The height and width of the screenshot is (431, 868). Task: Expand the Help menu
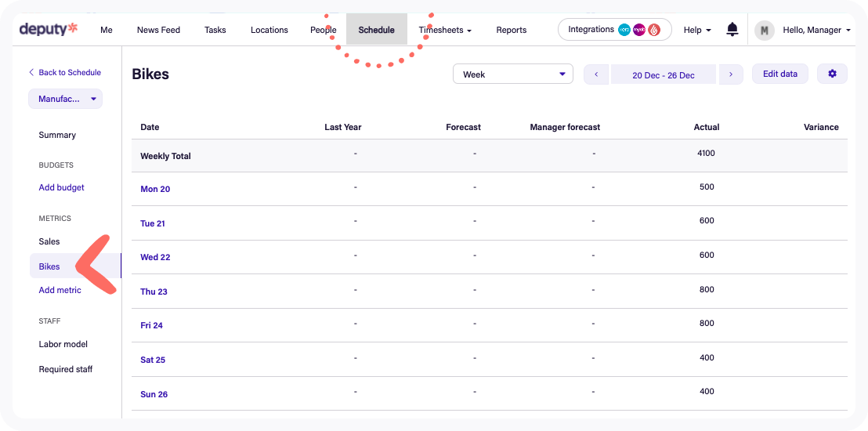(x=697, y=30)
